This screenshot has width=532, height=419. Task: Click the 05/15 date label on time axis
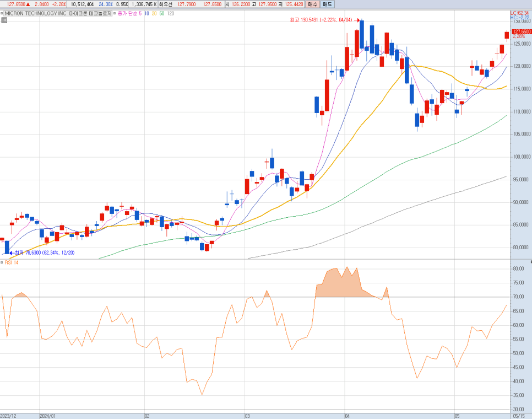pos(519,416)
